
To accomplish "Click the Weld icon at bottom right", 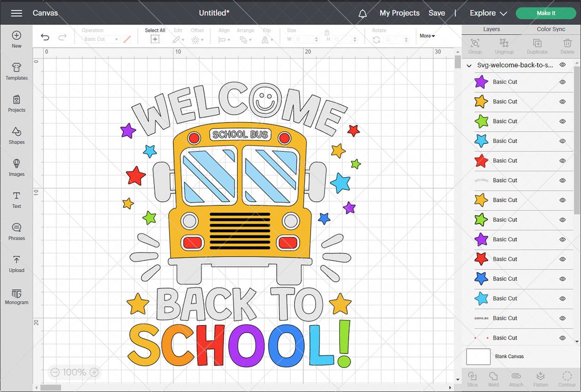I will (x=493, y=378).
